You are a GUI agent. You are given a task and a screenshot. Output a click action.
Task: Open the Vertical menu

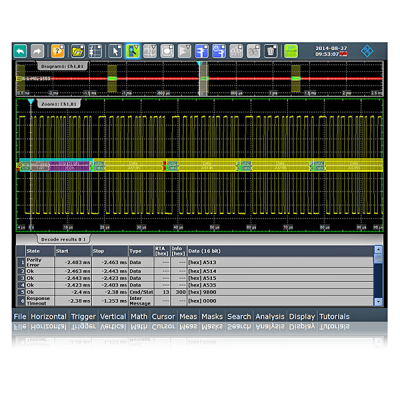pyautogui.click(x=113, y=316)
